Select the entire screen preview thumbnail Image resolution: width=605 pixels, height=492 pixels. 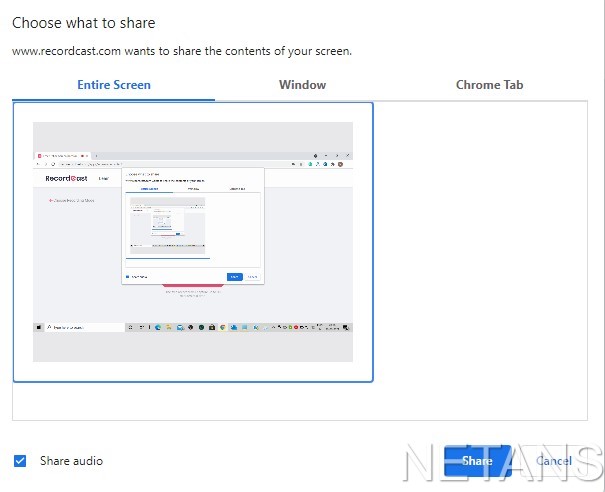(193, 242)
